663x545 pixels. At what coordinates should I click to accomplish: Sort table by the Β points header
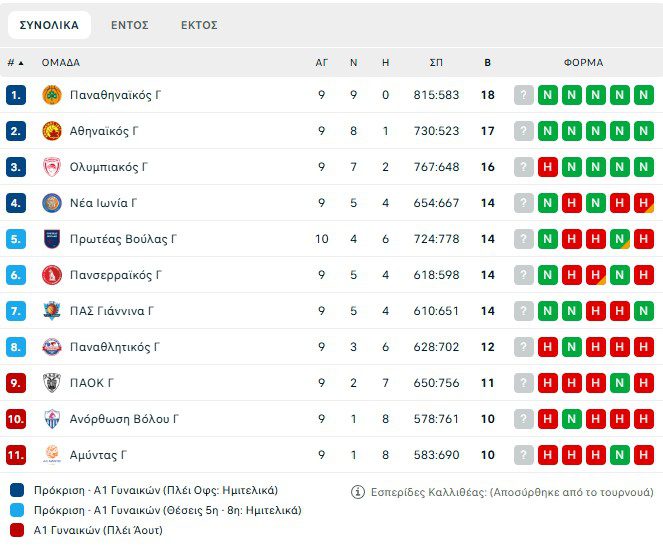coord(488,62)
